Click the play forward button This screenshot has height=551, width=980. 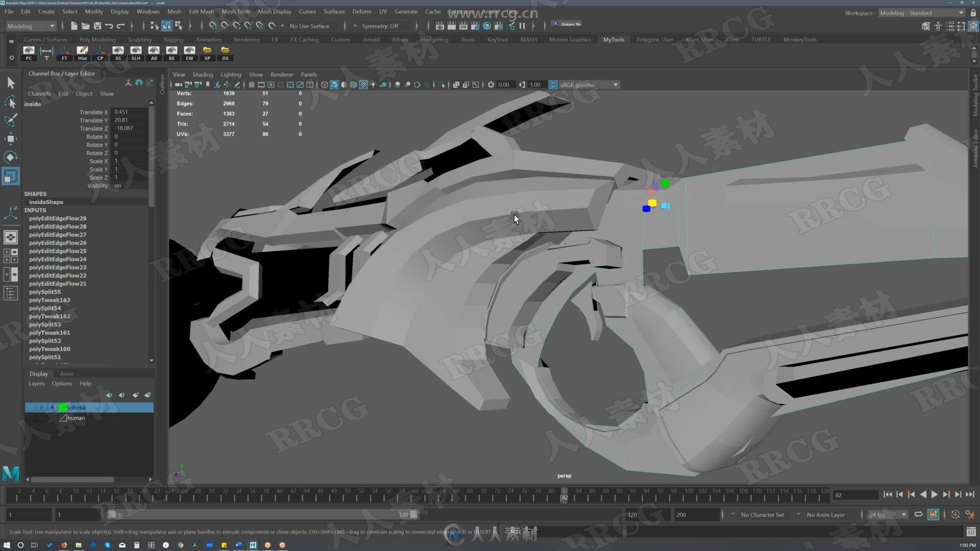click(x=935, y=494)
